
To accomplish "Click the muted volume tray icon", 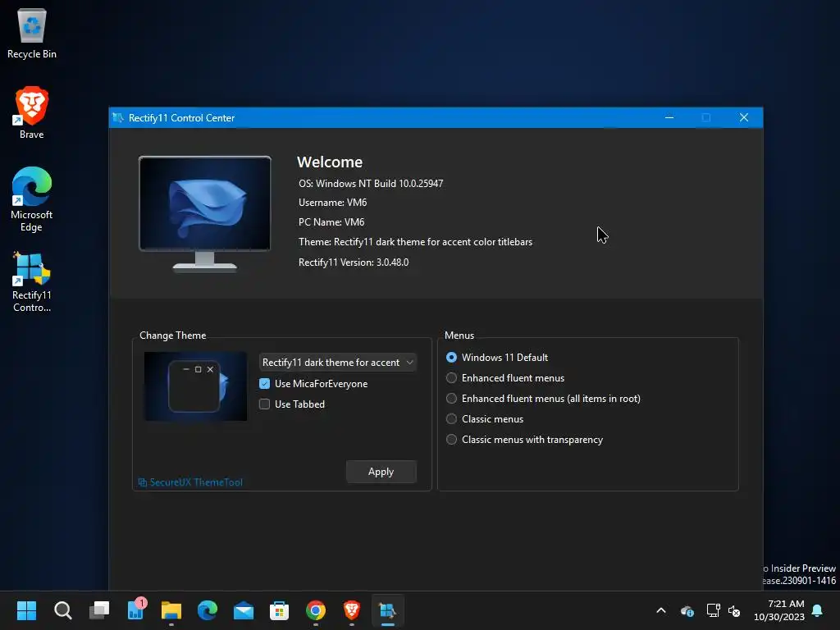I will 734,610.
